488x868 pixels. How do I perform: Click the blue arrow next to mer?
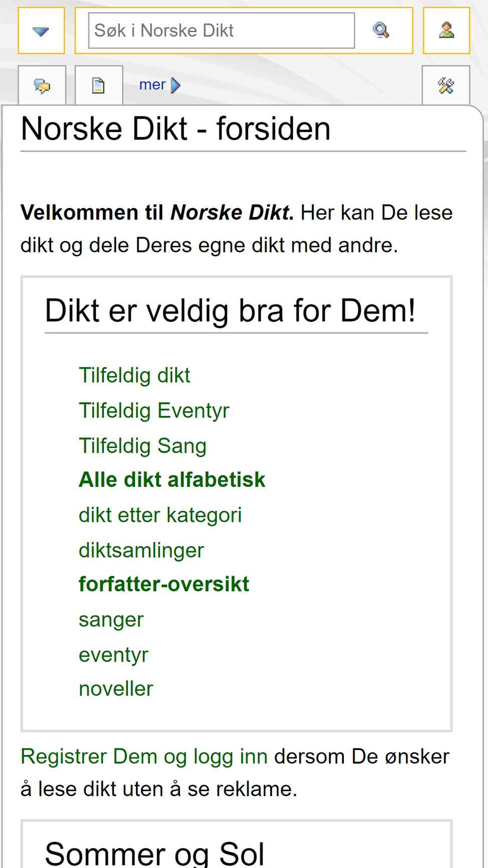coord(176,85)
